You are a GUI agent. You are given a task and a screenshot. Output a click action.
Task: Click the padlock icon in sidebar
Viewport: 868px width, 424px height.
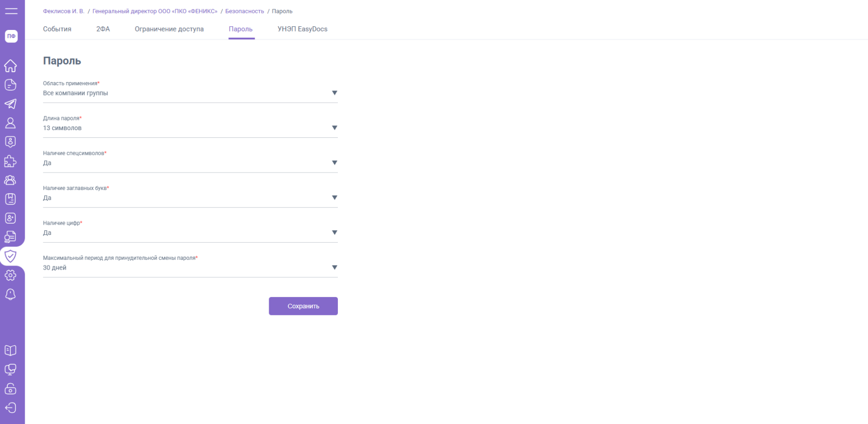coord(10,389)
